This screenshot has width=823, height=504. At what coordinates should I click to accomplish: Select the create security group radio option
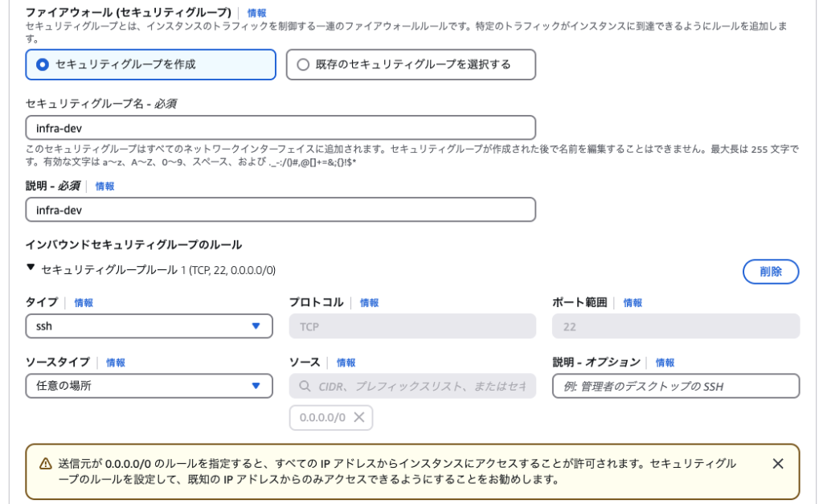click(43, 64)
